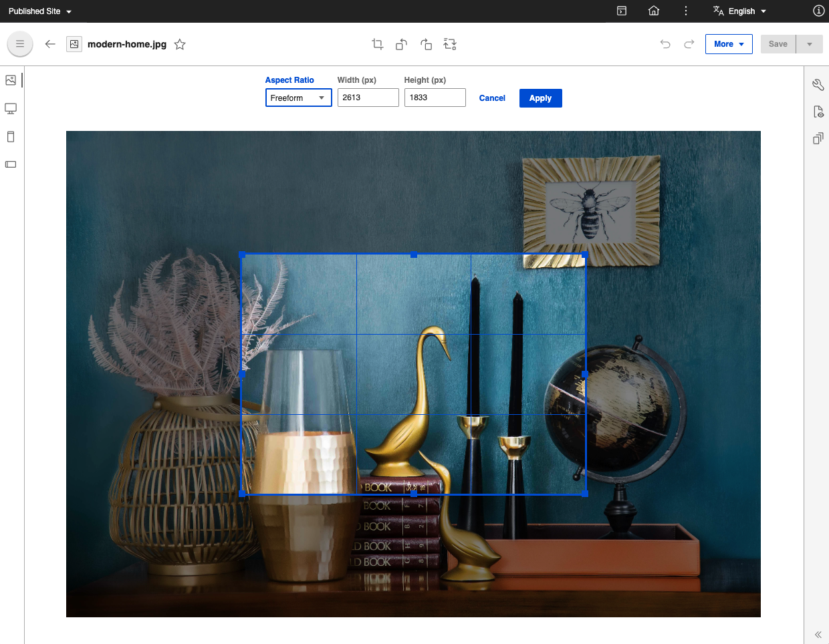The width and height of the screenshot is (829, 644).
Task: Cancel the crop operation
Action: click(x=492, y=98)
